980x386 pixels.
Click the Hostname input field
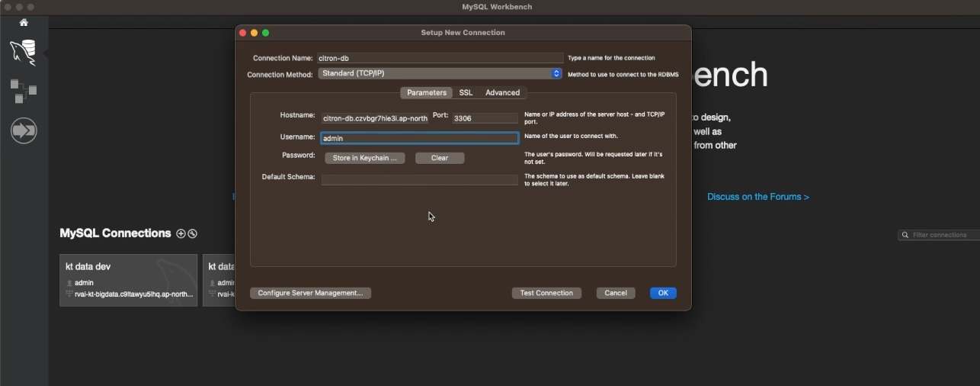pyautogui.click(x=375, y=118)
